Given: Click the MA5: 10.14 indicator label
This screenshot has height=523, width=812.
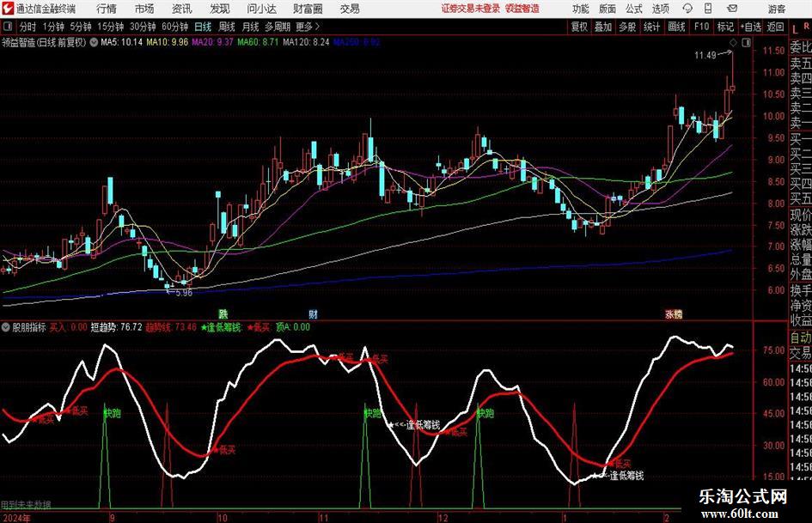Looking at the screenshot, I should click(122, 42).
